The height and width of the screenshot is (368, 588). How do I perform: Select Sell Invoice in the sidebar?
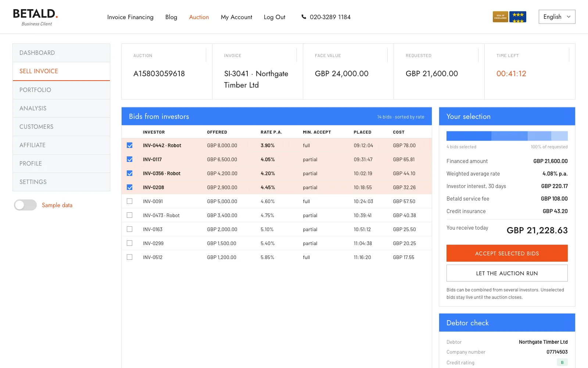[61, 71]
